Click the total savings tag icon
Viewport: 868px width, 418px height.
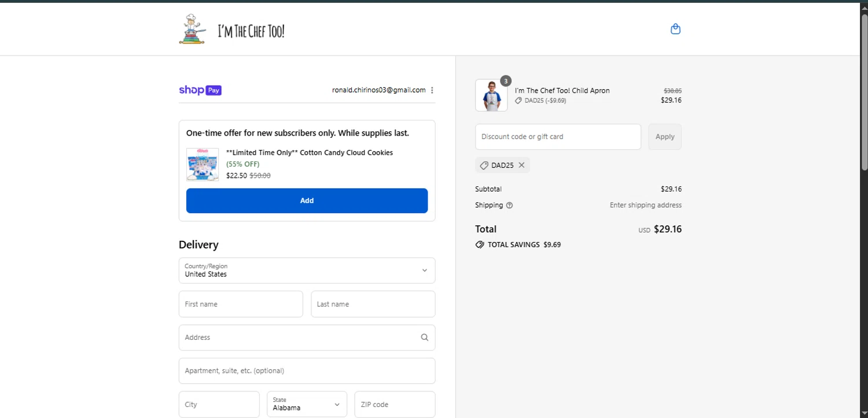480,245
